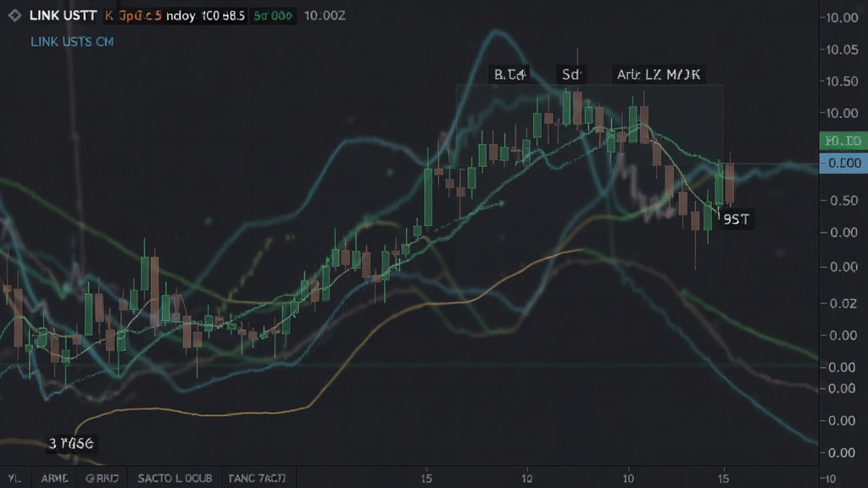Click the 'B.Cd' chart annotation label

click(x=509, y=75)
